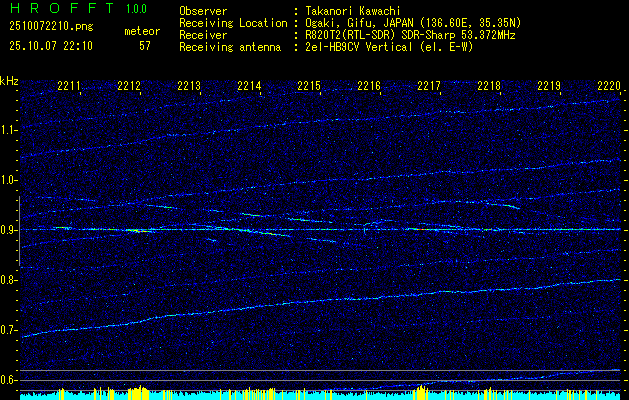Click the observer name Takanori Kawachi
The image size is (629, 400).
click(x=353, y=12)
